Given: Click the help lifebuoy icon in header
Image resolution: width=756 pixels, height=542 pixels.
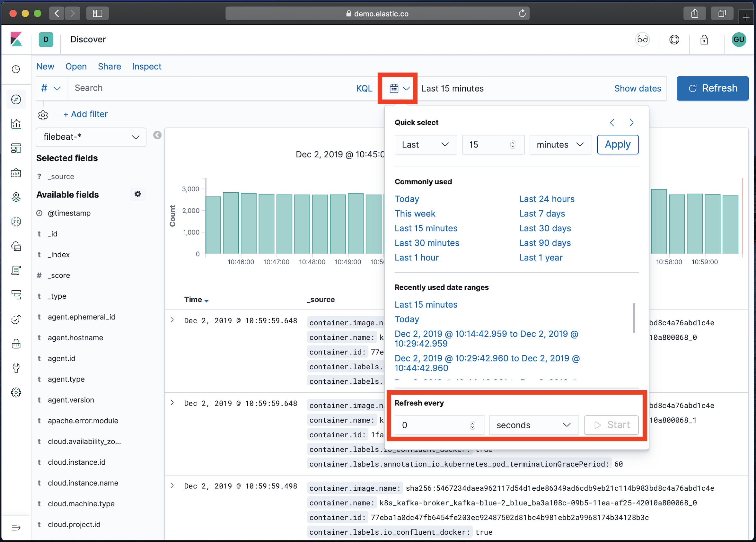Looking at the screenshot, I should (674, 40).
